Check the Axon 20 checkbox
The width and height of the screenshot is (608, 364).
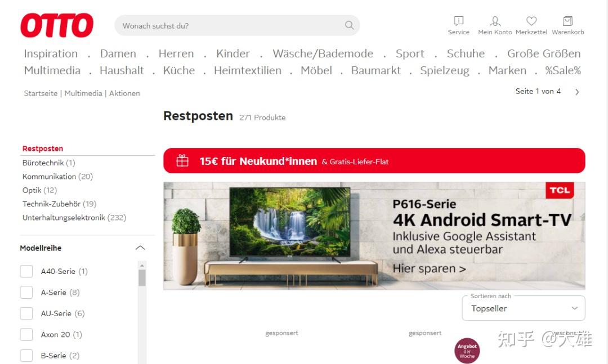tap(26, 334)
